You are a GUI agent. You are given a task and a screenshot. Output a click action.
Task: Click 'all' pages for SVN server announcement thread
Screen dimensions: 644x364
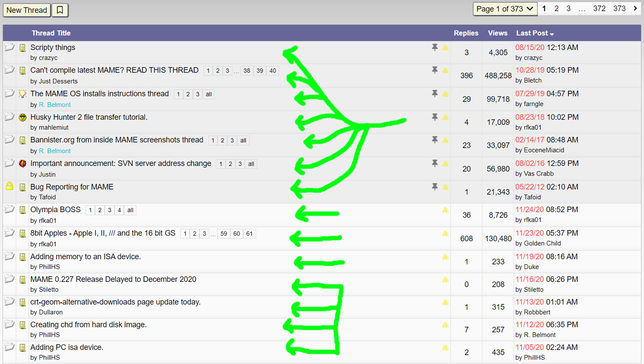tap(251, 164)
